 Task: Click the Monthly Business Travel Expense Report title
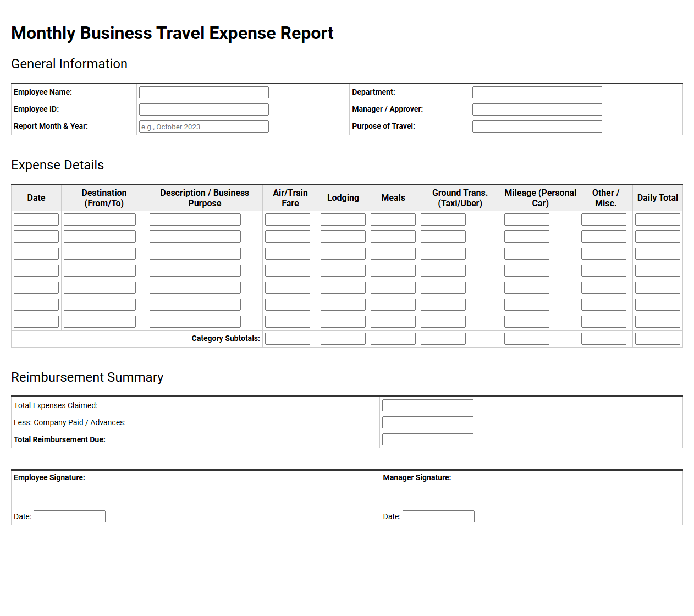point(173,33)
